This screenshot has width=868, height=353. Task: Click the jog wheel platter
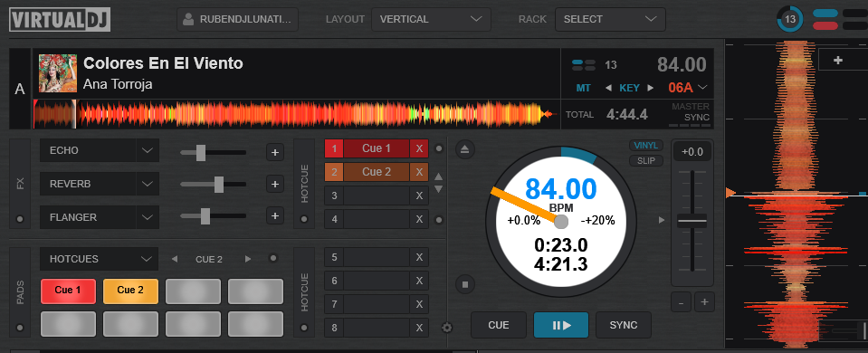[x=561, y=222]
